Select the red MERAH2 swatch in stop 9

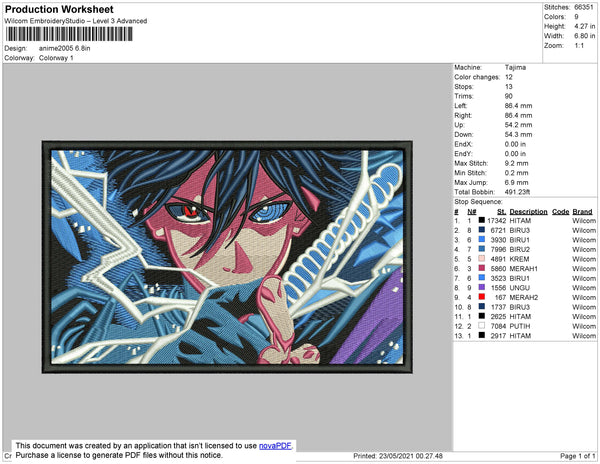pyautogui.click(x=482, y=297)
